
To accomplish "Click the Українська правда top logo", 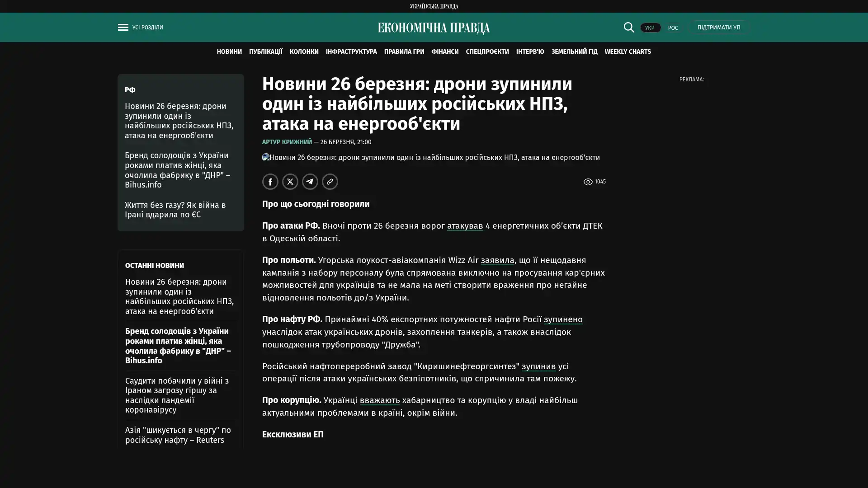I will pyautogui.click(x=434, y=6).
